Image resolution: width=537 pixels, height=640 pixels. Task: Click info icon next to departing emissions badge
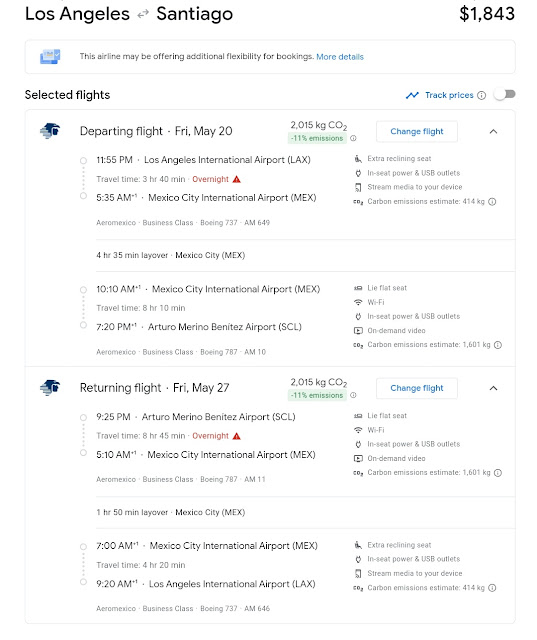[353, 138]
